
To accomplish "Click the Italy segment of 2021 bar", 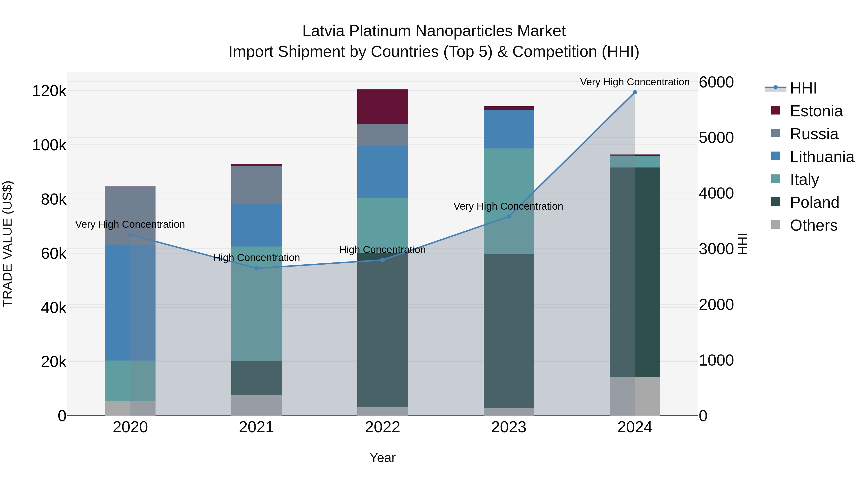I will click(x=257, y=304).
